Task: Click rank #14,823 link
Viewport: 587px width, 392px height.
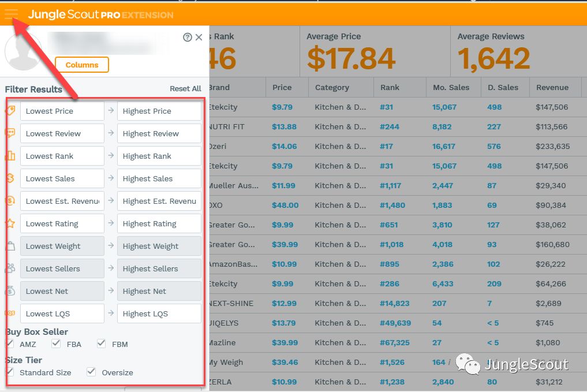Action: click(395, 303)
